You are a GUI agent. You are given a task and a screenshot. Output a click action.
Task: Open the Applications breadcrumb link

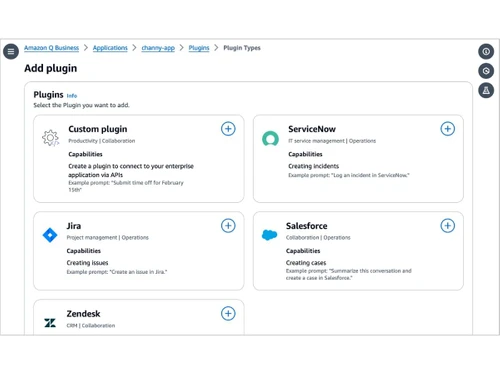coord(110,48)
